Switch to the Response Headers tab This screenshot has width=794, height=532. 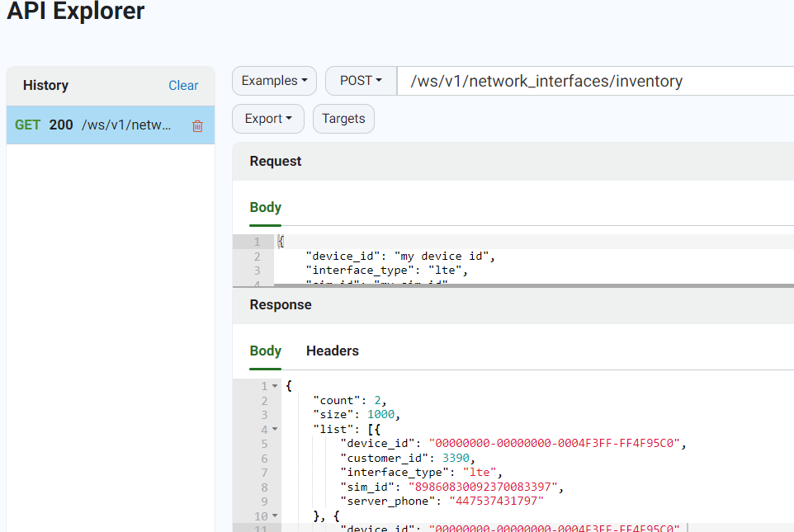(x=332, y=351)
